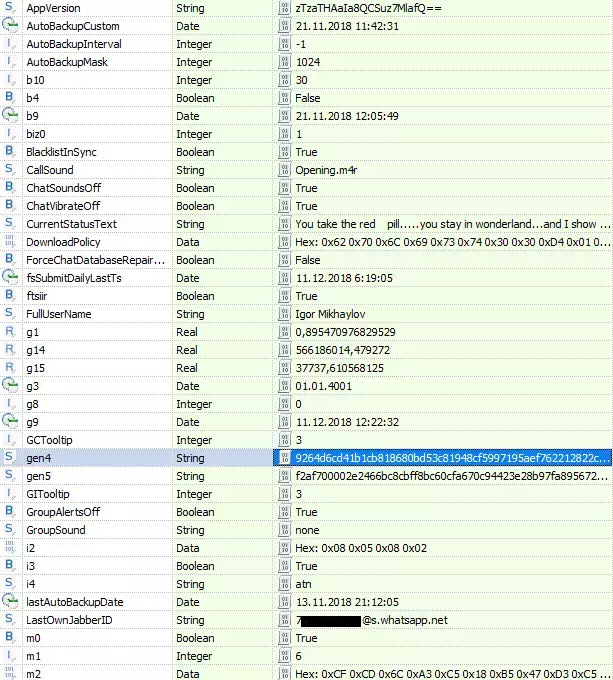Screen dimensions: 613x680
Task: Click the -1 value of AutoBackupInterval
Action: (301, 44)
